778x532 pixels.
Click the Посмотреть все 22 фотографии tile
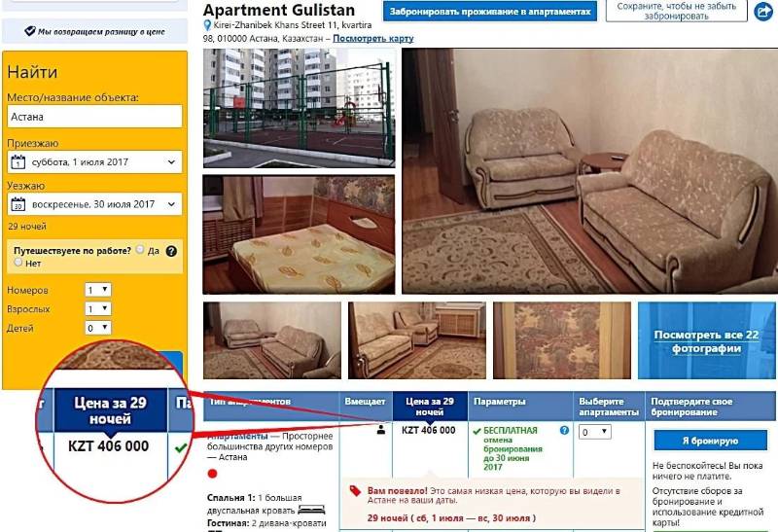(707, 340)
